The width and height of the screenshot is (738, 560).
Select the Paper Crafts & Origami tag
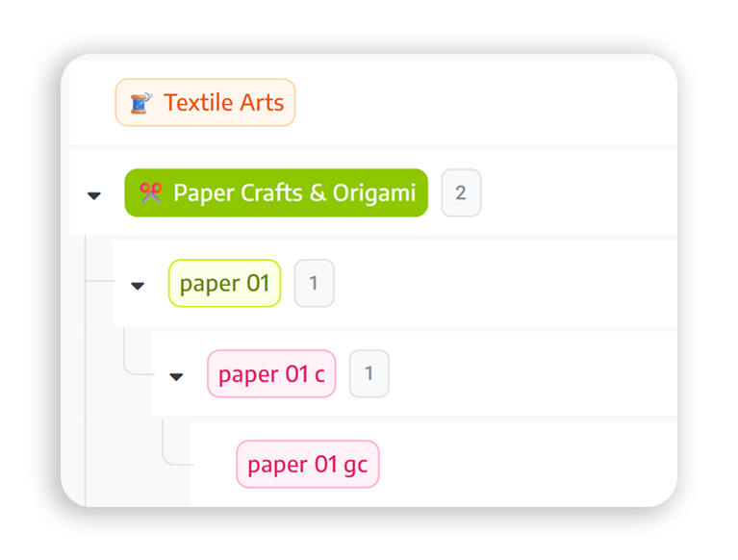pyautogui.click(x=293, y=193)
